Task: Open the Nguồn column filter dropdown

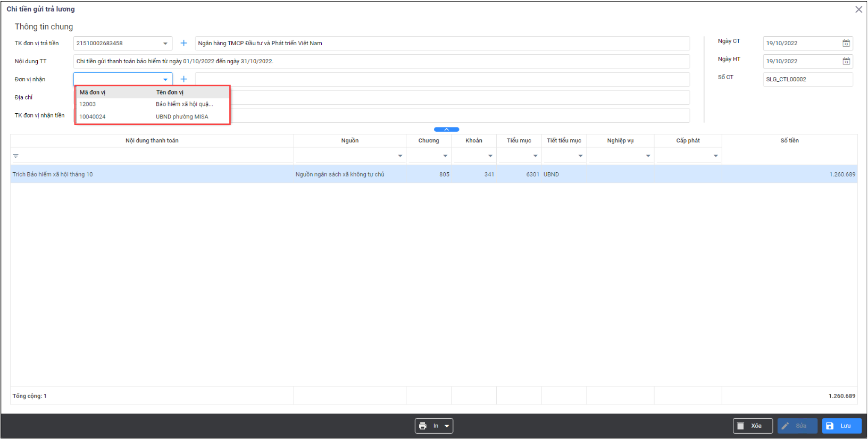Action: pos(400,156)
